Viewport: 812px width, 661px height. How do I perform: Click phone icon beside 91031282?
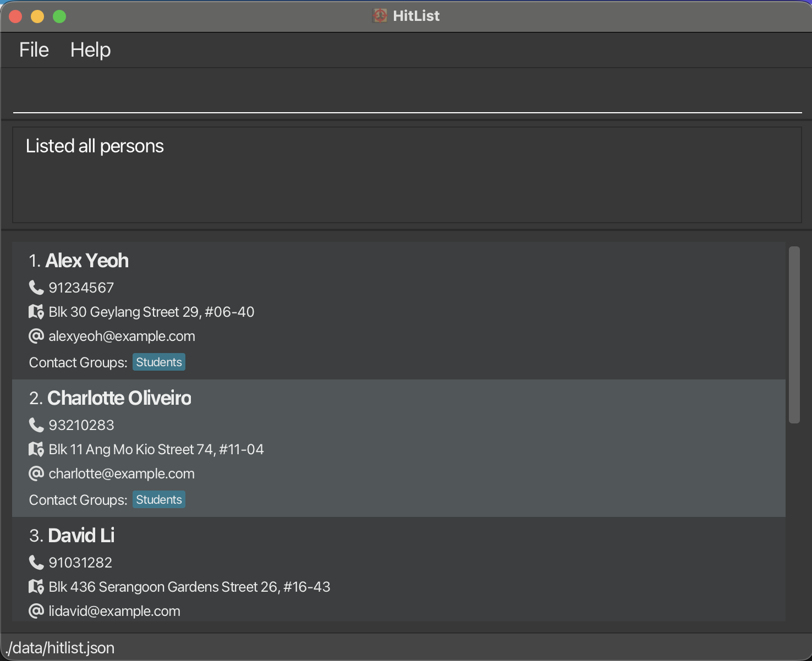pyautogui.click(x=36, y=563)
